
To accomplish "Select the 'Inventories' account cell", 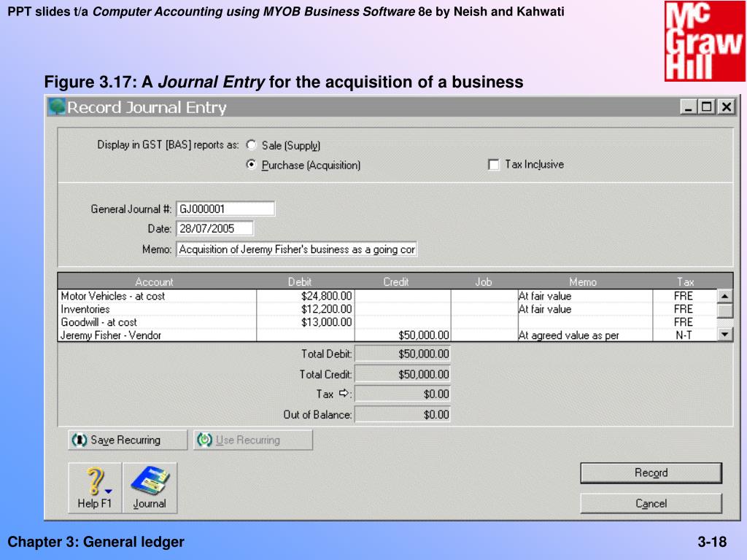I will click(x=158, y=309).
